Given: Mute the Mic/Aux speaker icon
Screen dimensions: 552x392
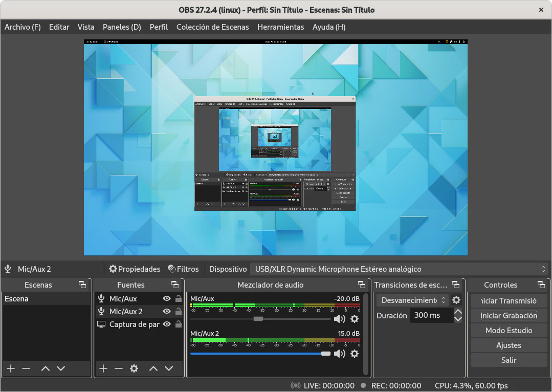Looking at the screenshot, I should (x=339, y=319).
